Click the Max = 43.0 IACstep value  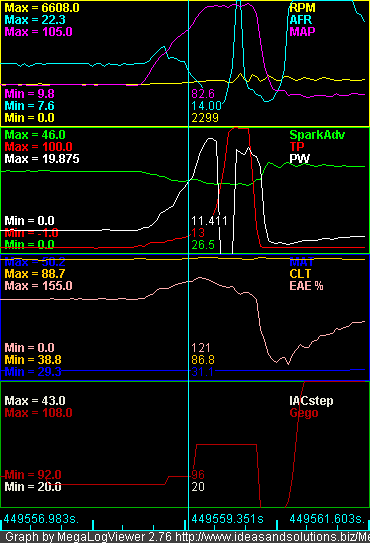[35, 401]
